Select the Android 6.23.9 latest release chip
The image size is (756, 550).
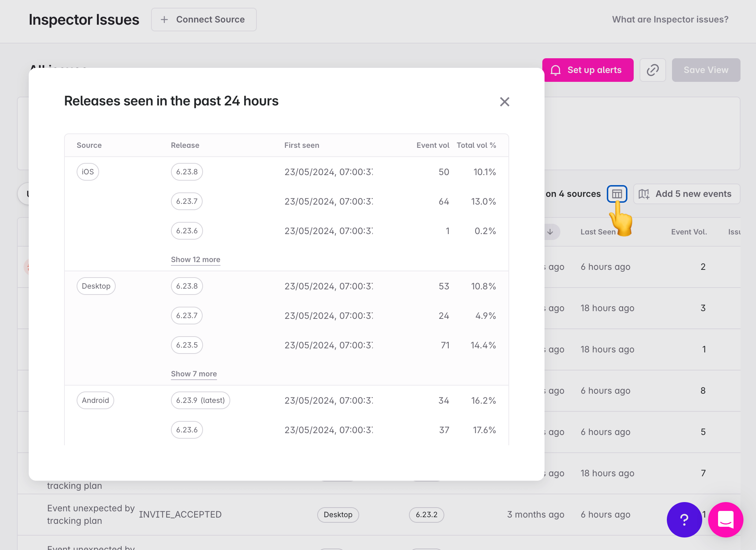pyautogui.click(x=200, y=400)
